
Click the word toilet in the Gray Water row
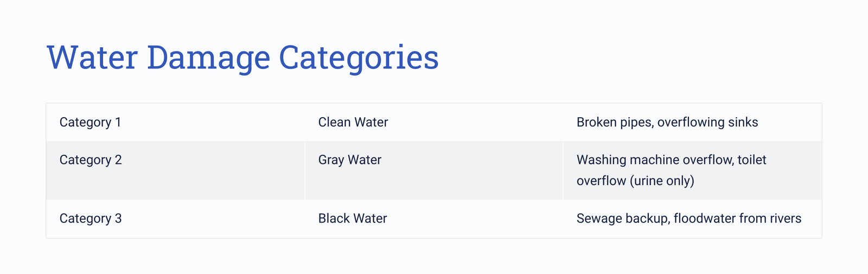click(752, 160)
